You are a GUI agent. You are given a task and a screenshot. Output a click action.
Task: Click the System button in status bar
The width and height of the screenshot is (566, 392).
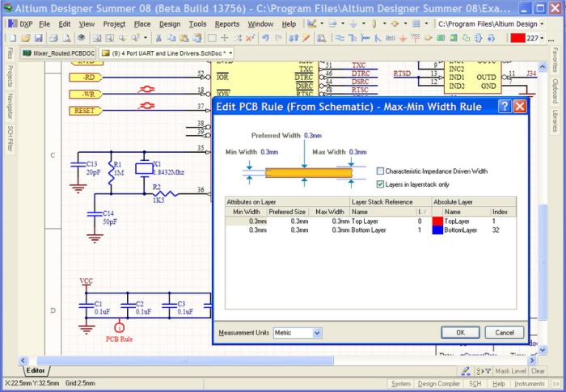point(401,384)
